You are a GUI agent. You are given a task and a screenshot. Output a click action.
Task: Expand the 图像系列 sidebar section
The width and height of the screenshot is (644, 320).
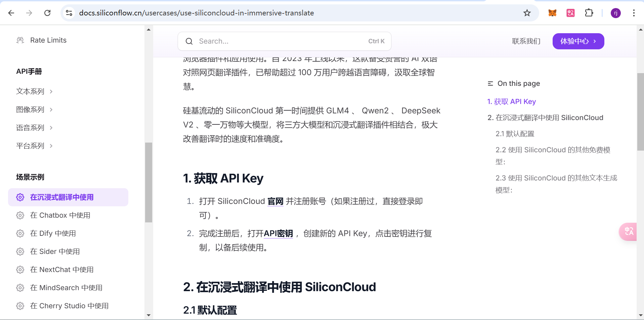click(x=34, y=110)
